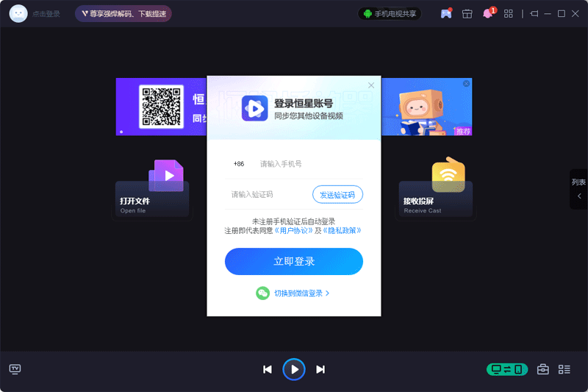The width and height of the screenshot is (588, 392).
Task: Click the game controller icon in title bar
Action: click(x=445, y=14)
